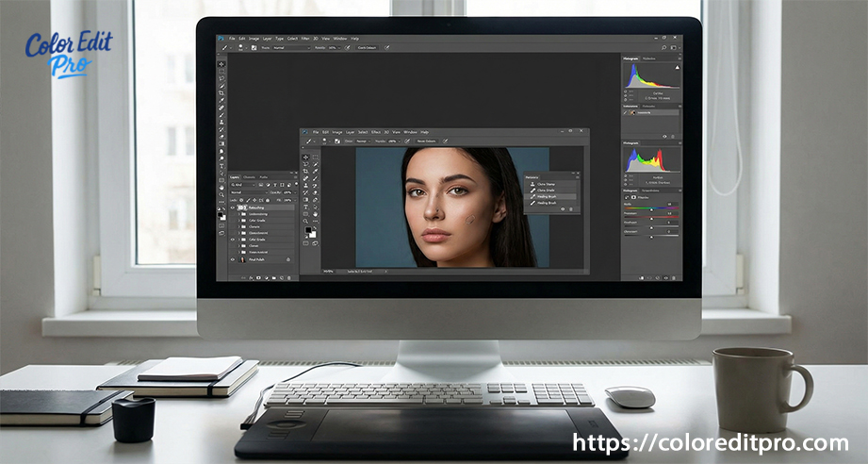Image resolution: width=868 pixels, height=464 pixels.
Task: Toggle pixel layer filter icon in Layers panel
Action: click(261, 185)
